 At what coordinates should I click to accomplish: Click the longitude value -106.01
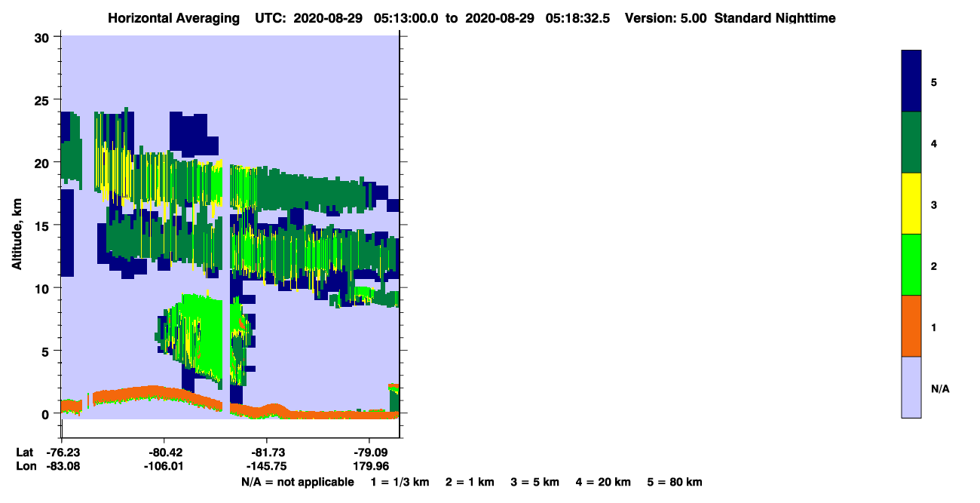[x=164, y=467]
